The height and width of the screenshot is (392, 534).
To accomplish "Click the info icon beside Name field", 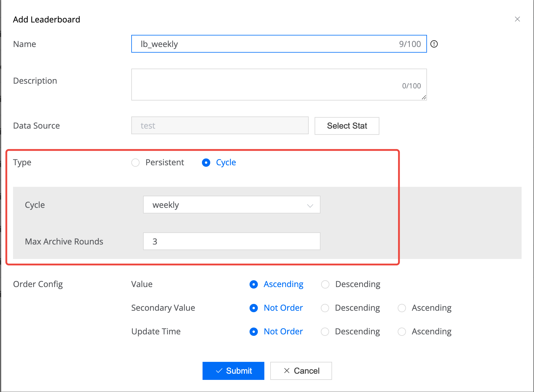I will click(434, 44).
